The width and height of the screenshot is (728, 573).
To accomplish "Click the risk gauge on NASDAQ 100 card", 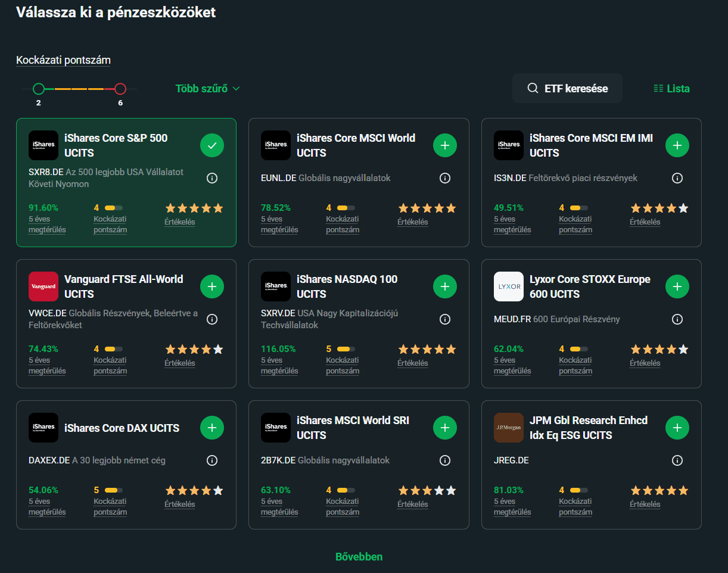I will point(346,349).
